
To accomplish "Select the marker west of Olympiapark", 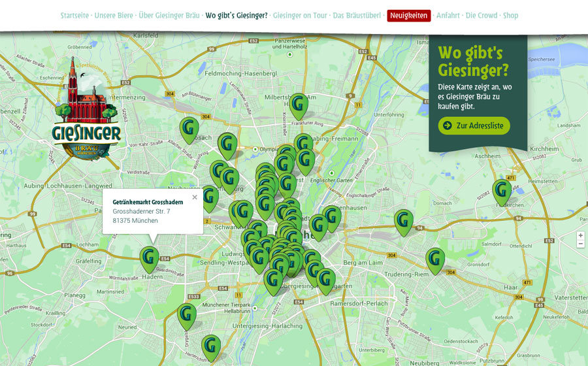I will 227,146.
